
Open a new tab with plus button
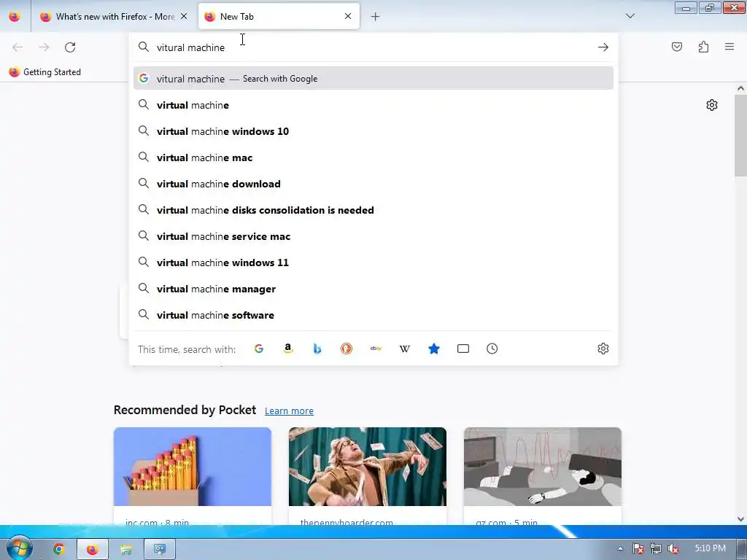click(376, 17)
